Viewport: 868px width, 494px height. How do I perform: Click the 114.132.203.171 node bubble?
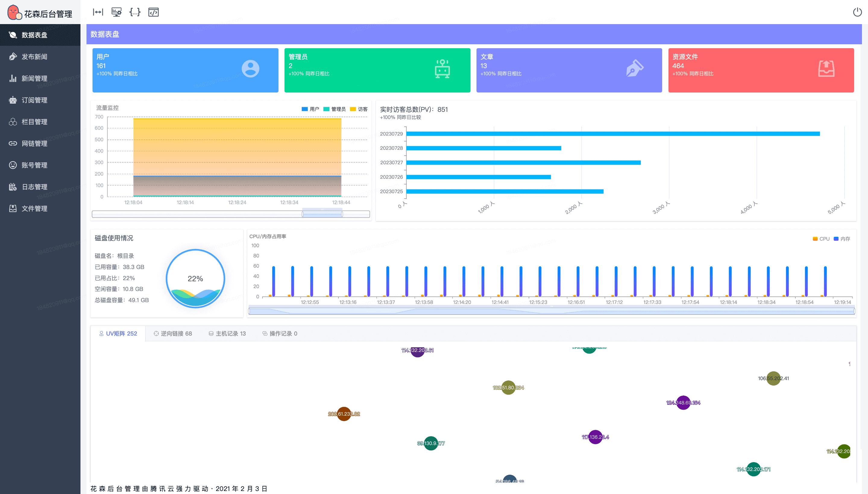753,469
